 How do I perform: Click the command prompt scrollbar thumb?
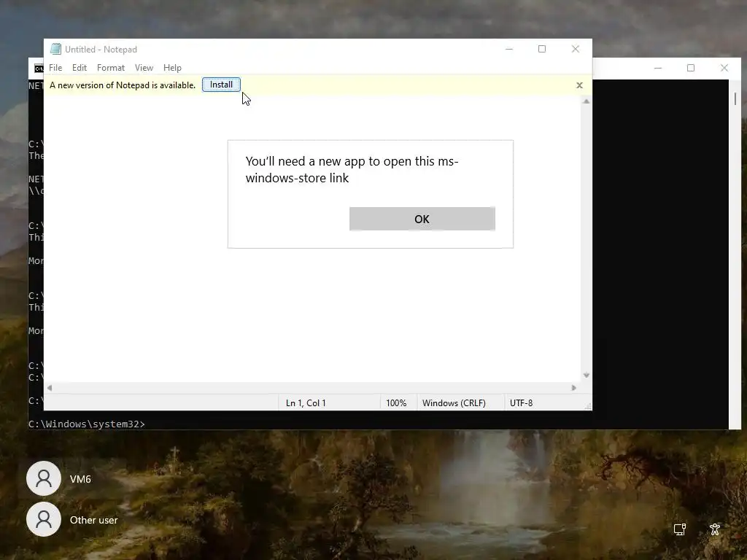[x=735, y=98]
